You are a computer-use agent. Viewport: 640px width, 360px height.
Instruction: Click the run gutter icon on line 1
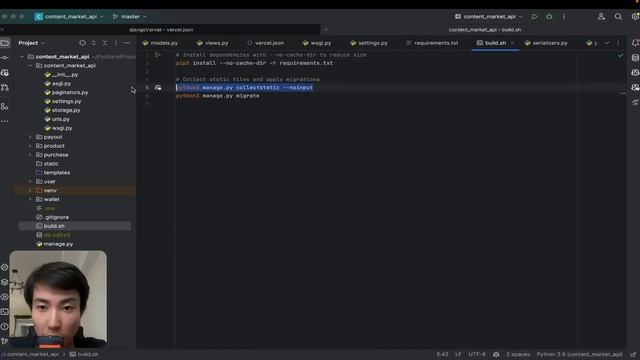[158, 55]
